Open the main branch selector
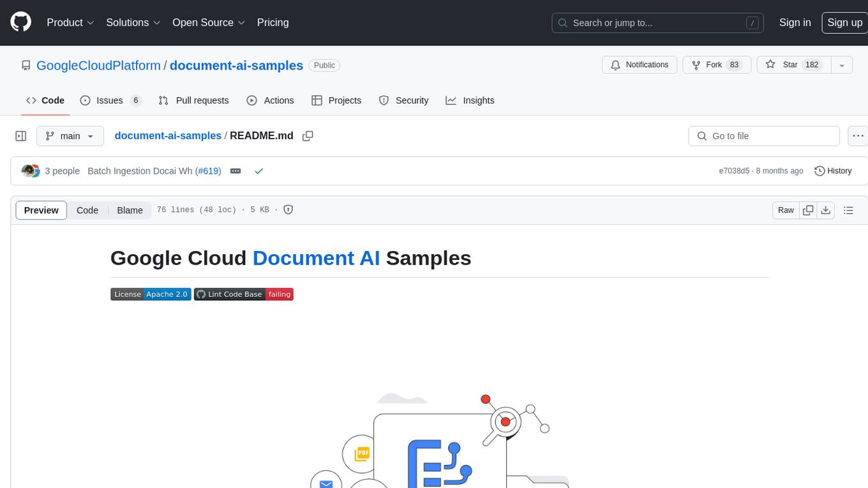This screenshot has width=868, height=488. (70, 136)
